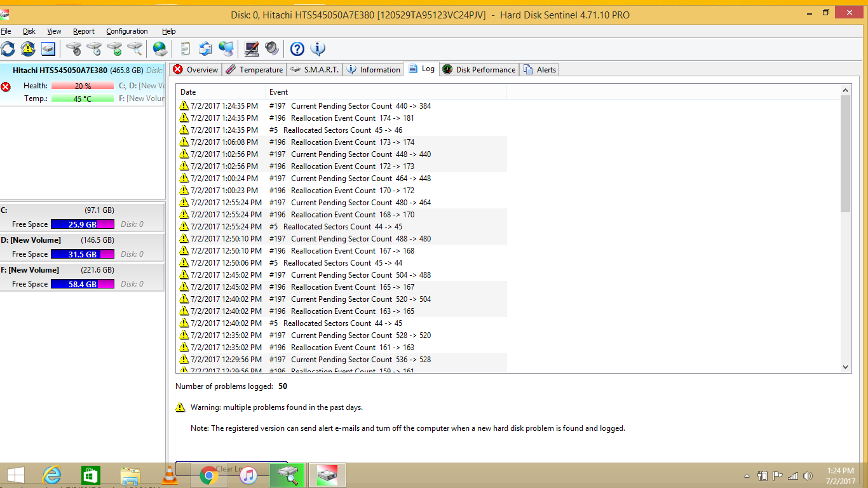Click the 20 % Health bar
This screenshot has height=488, width=868.
pos(83,86)
